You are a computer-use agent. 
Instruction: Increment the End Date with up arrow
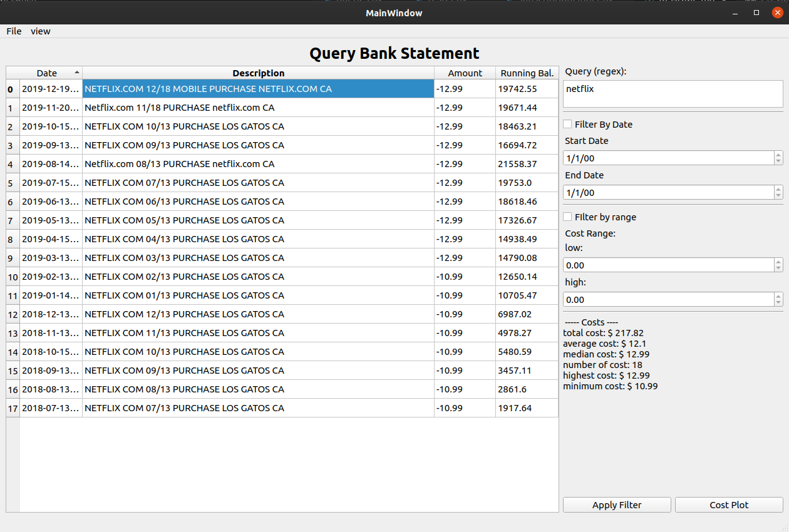778,189
